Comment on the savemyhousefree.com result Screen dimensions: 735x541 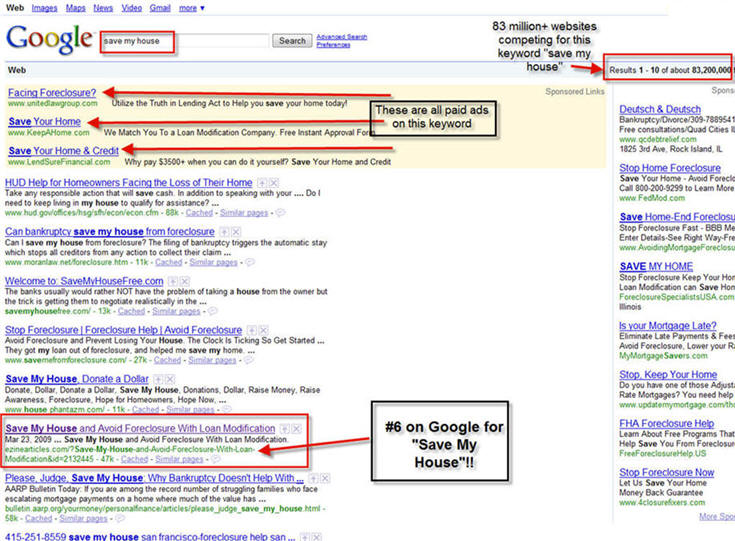(x=212, y=311)
